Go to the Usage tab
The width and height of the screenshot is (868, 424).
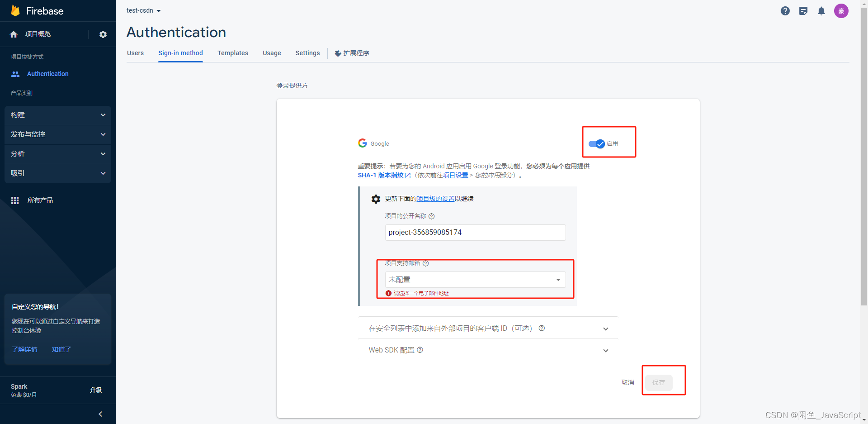click(x=272, y=53)
